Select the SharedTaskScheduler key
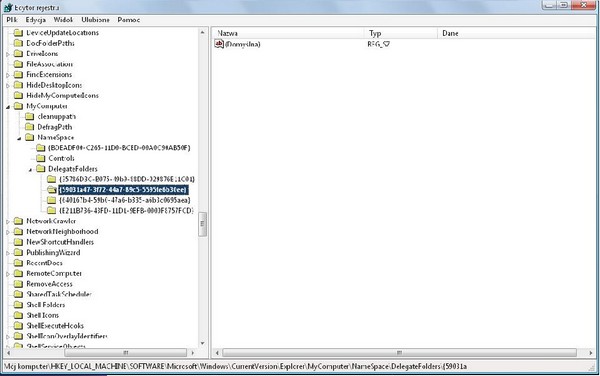Viewport: 600px width, 376px height. click(x=59, y=294)
